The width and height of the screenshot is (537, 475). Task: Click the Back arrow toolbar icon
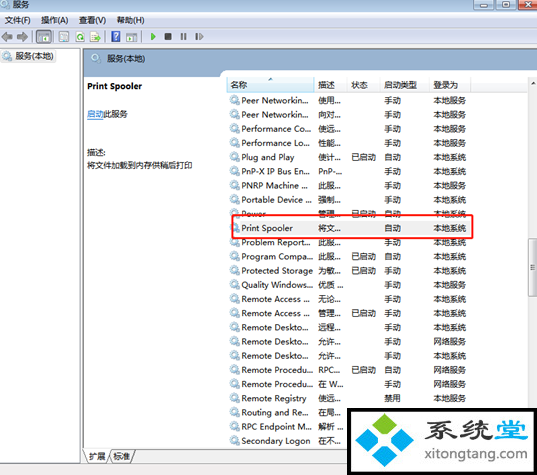(x=7, y=36)
